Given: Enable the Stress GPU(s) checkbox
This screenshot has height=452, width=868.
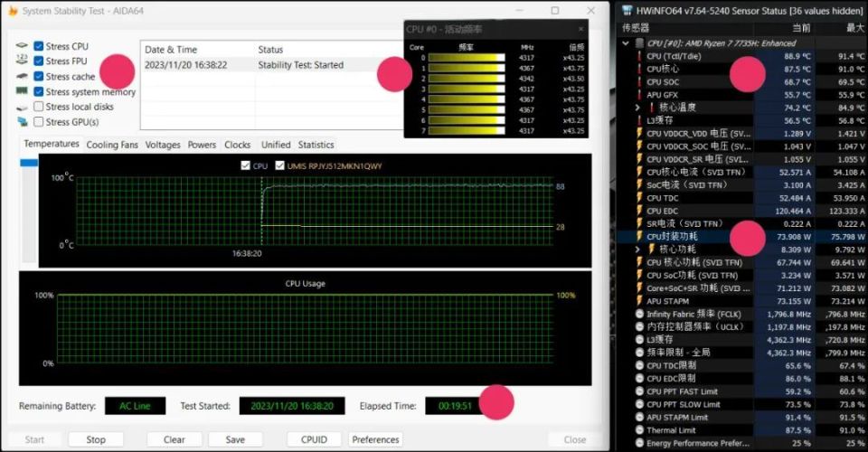Looking at the screenshot, I should pos(39,122).
